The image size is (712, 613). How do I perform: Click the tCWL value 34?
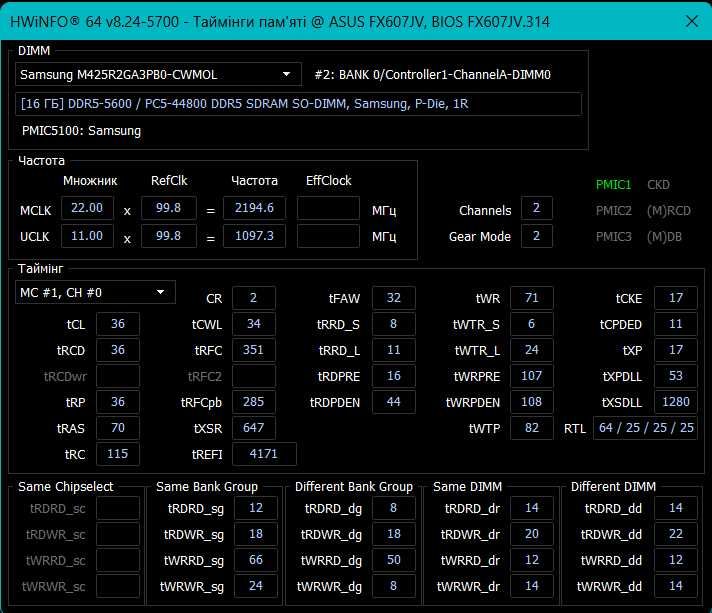tap(253, 324)
